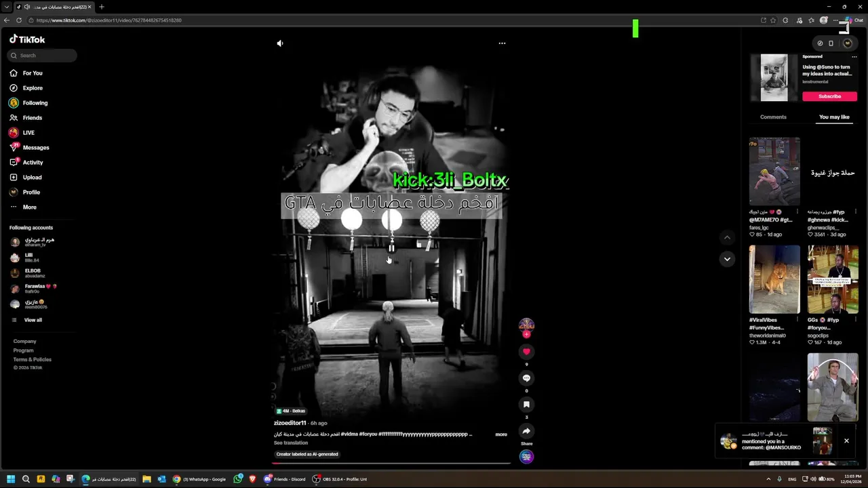Toggle the bookmark favorites icon
The image size is (868, 488).
(526, 404)
